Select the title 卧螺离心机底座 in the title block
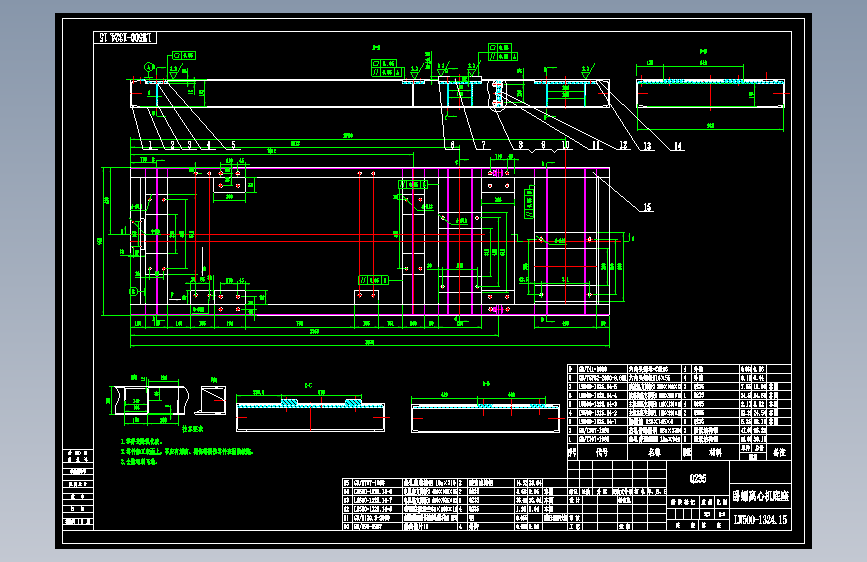 point(761,496)
